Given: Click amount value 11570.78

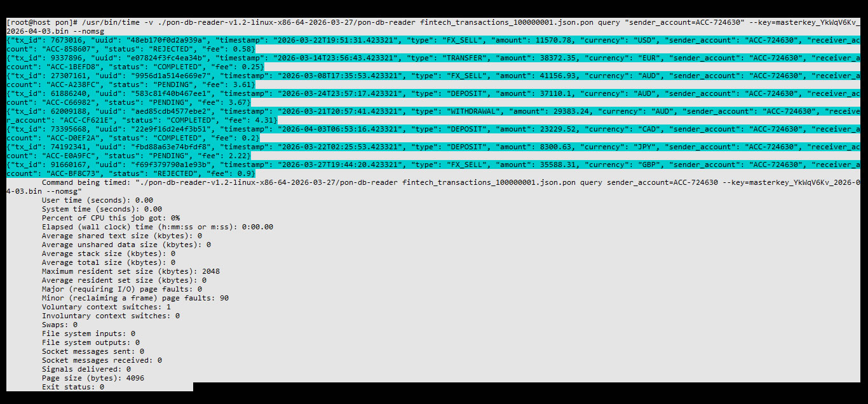Looking at the screenshot, I should [x=553, y=40].
